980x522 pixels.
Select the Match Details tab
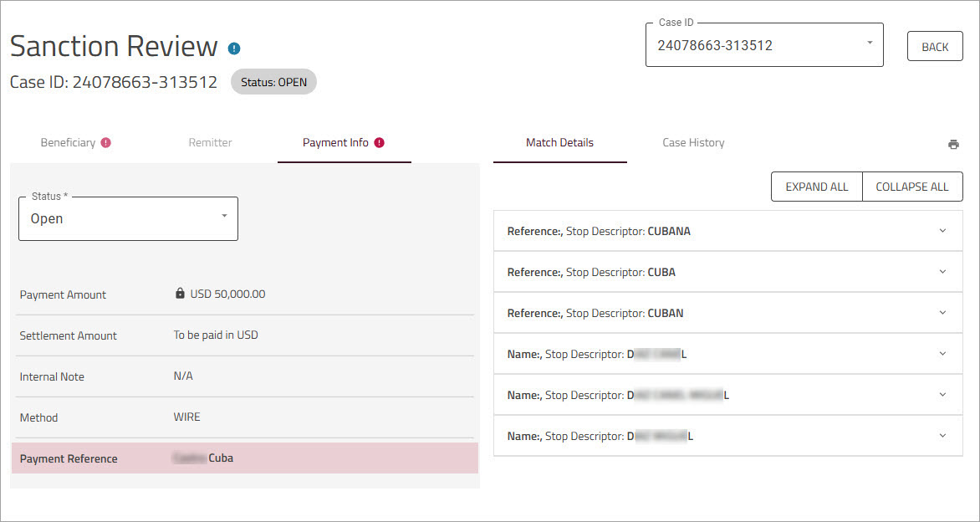click(x=559, y=142)
